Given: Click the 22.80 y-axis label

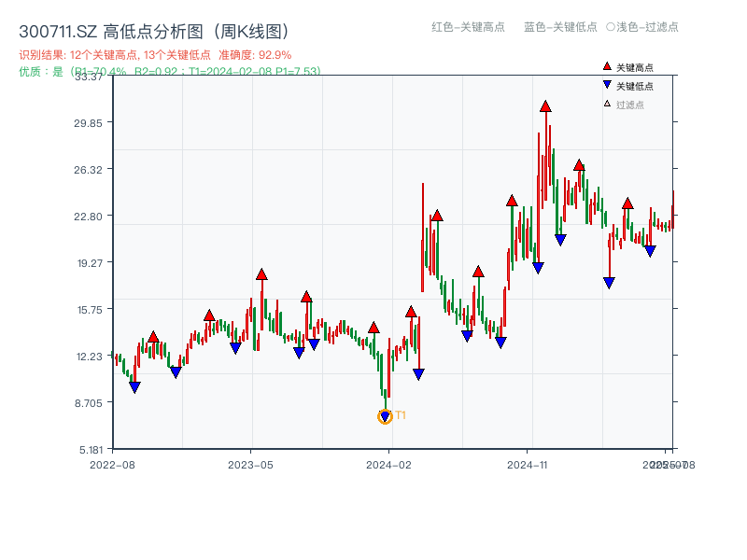Looking at the screenshot, I should point(88,217).
